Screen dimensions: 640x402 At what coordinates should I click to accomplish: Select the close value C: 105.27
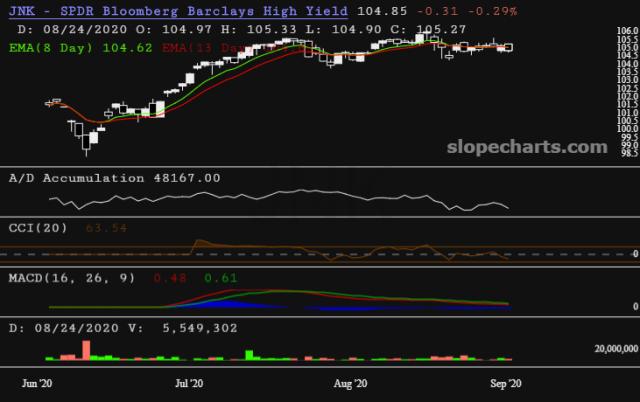(428, 29)
